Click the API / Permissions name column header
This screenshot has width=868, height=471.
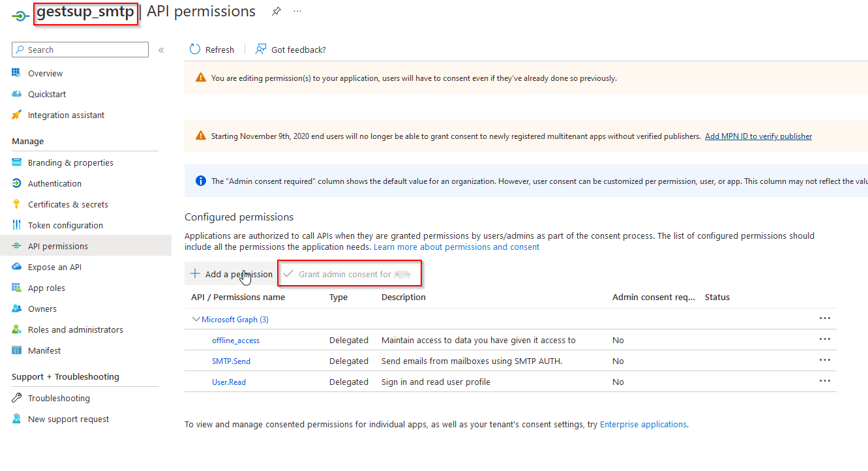coord(238,297)
